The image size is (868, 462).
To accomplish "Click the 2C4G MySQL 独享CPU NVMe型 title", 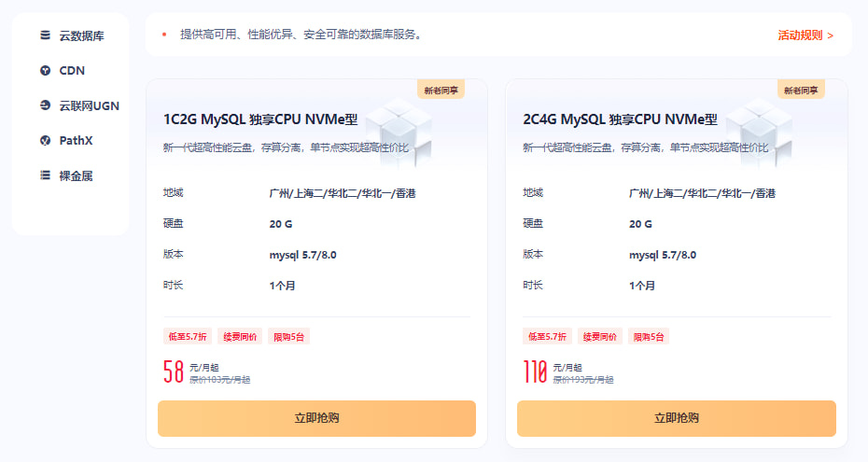I will pos(620,119).
